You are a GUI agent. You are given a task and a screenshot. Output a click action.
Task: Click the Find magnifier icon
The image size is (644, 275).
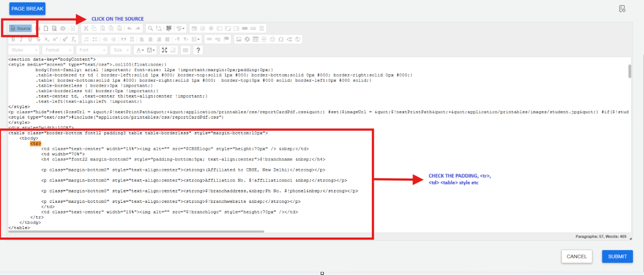tap(150, 29)
